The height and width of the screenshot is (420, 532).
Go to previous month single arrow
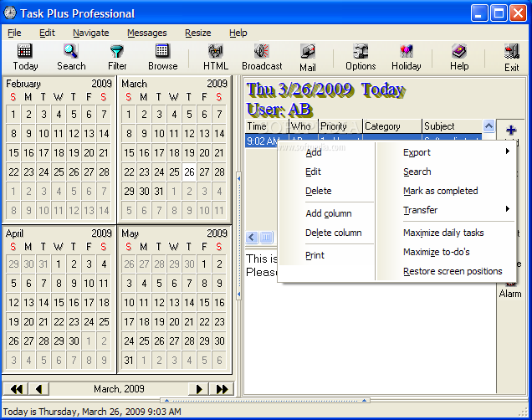pos(39,389)
